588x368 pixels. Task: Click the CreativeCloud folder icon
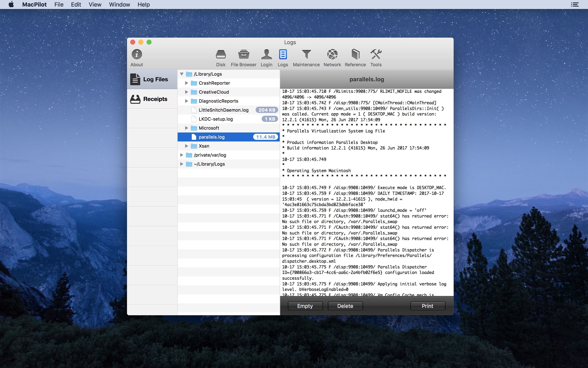pos(194,92)
